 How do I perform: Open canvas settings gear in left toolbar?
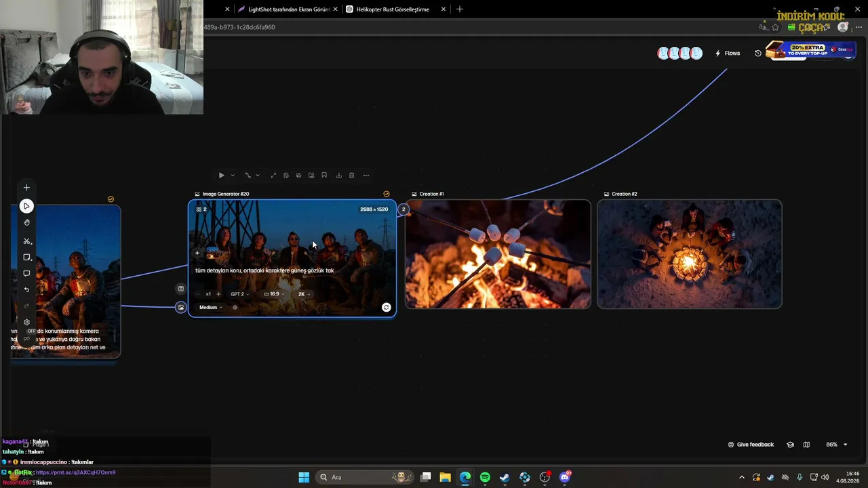tap(26, 323)
